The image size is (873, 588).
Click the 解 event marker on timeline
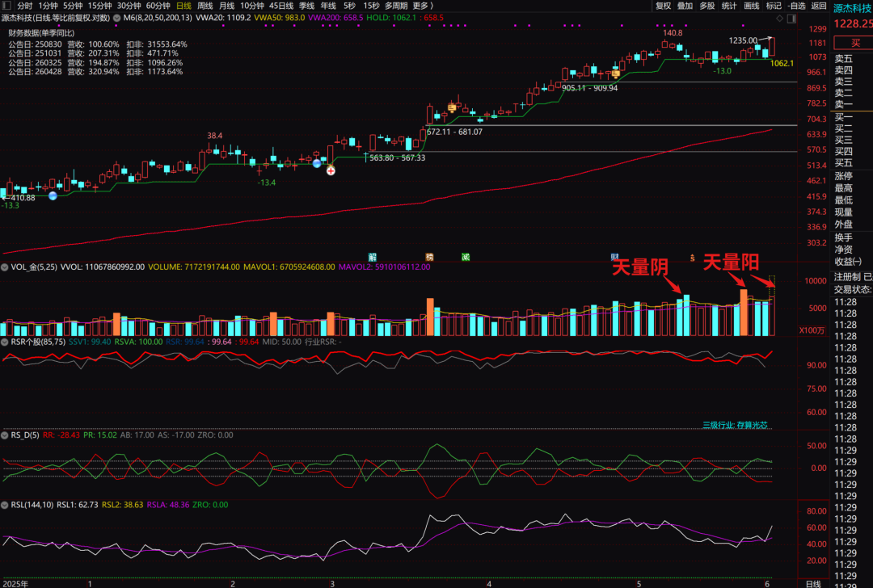coord(373,257)
